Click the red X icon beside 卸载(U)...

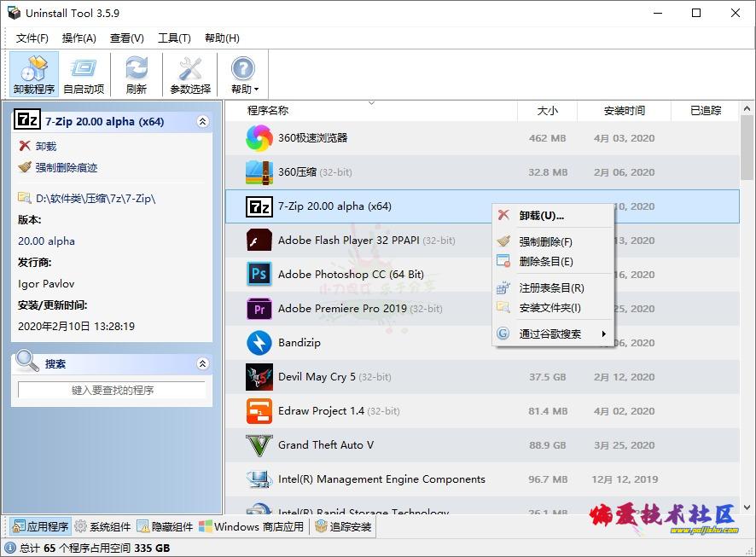tap(503, 215)
